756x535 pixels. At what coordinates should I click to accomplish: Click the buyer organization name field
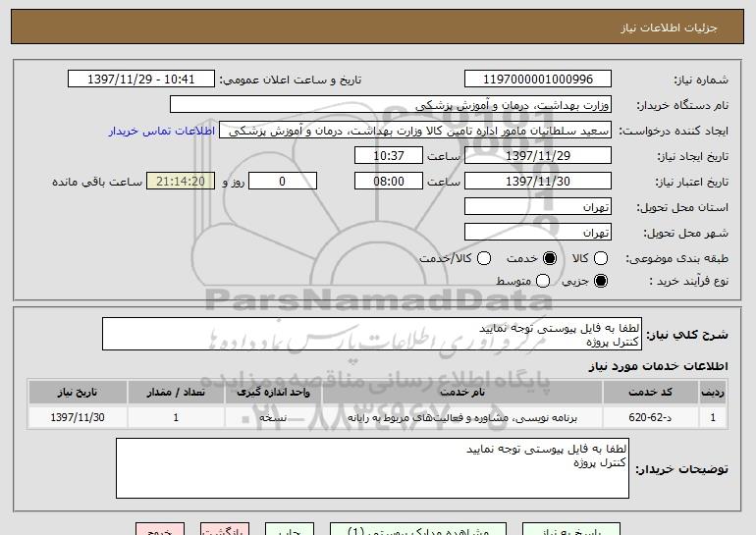[x=391, y=105]
